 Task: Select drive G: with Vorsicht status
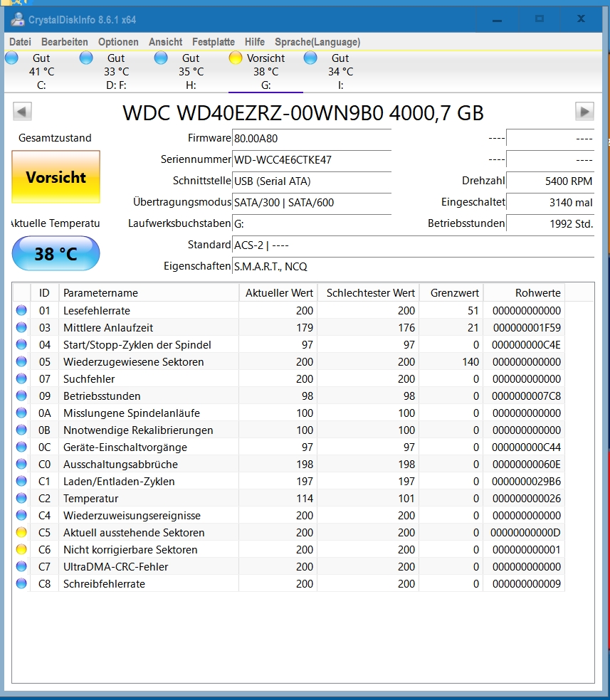click(265, 71)
